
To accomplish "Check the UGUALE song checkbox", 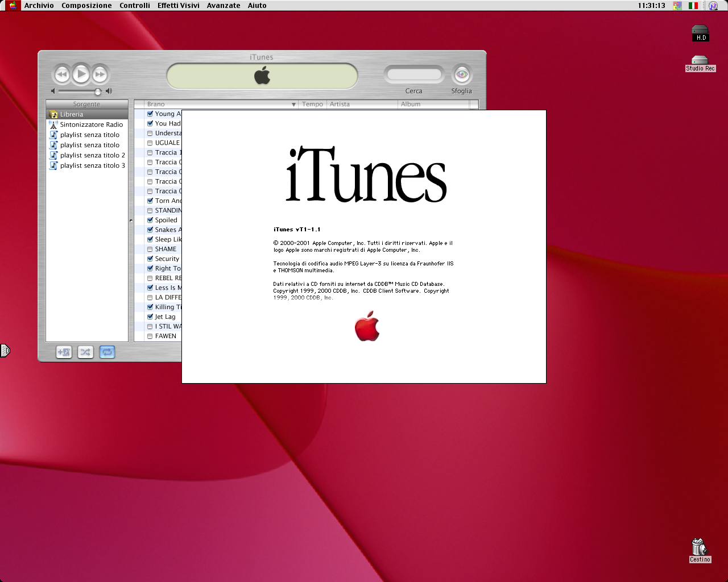I will tap(150, 143).
